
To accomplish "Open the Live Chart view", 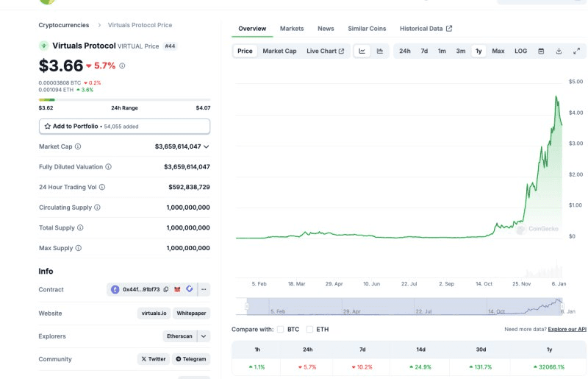I will point(325,51).
